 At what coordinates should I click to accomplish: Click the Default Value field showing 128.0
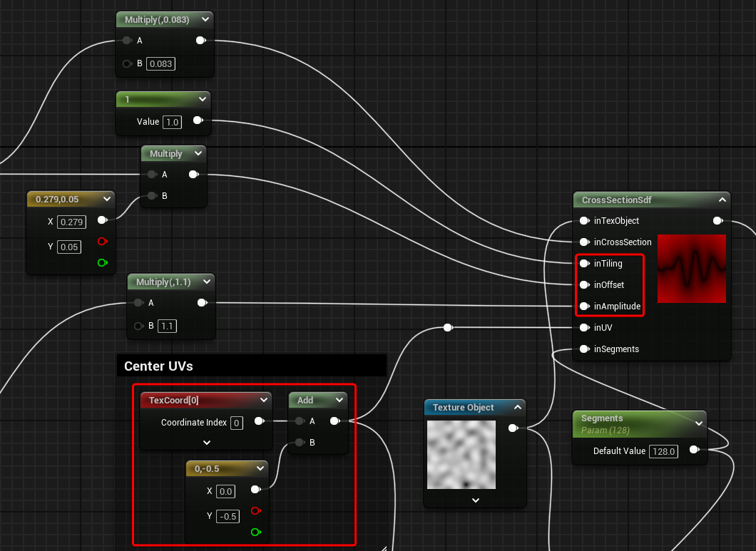point(664,451)
